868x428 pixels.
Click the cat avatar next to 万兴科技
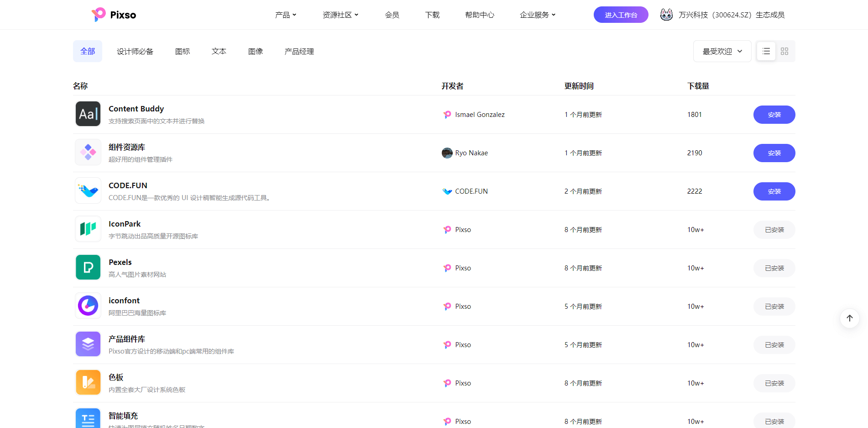point(666,15)
